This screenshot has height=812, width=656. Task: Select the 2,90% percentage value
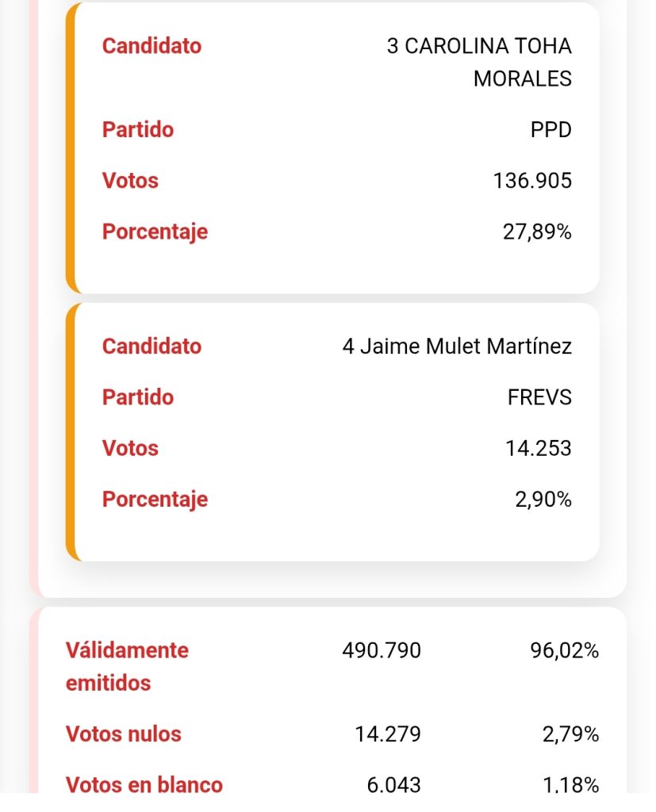click(543, 500)
